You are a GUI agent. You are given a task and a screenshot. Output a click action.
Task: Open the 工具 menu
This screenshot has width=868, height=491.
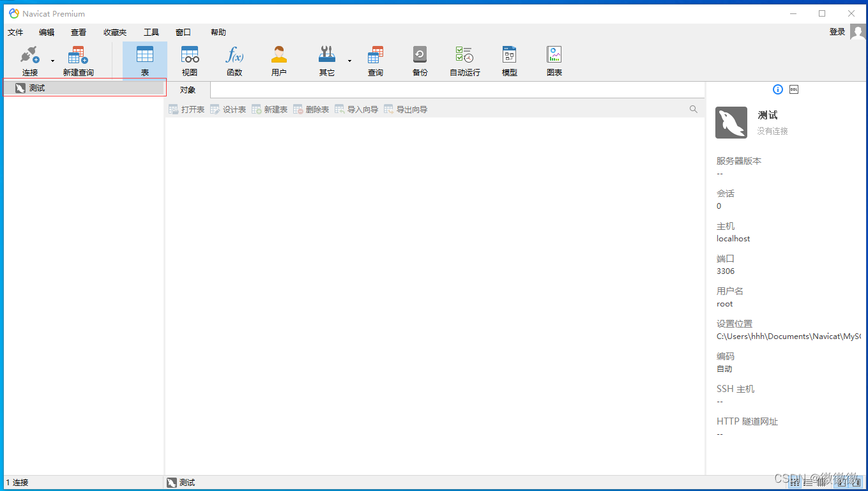pos(151,32)
